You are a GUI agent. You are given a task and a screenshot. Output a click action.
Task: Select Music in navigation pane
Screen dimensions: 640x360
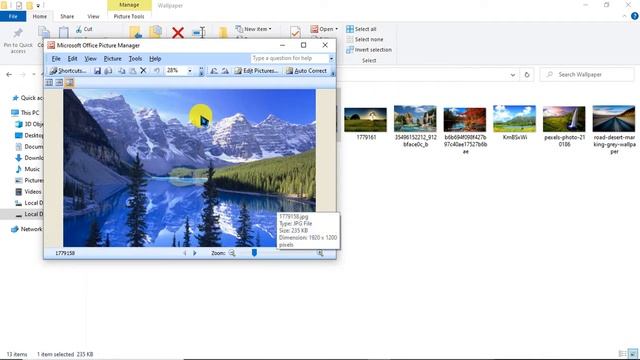[28, 169]
